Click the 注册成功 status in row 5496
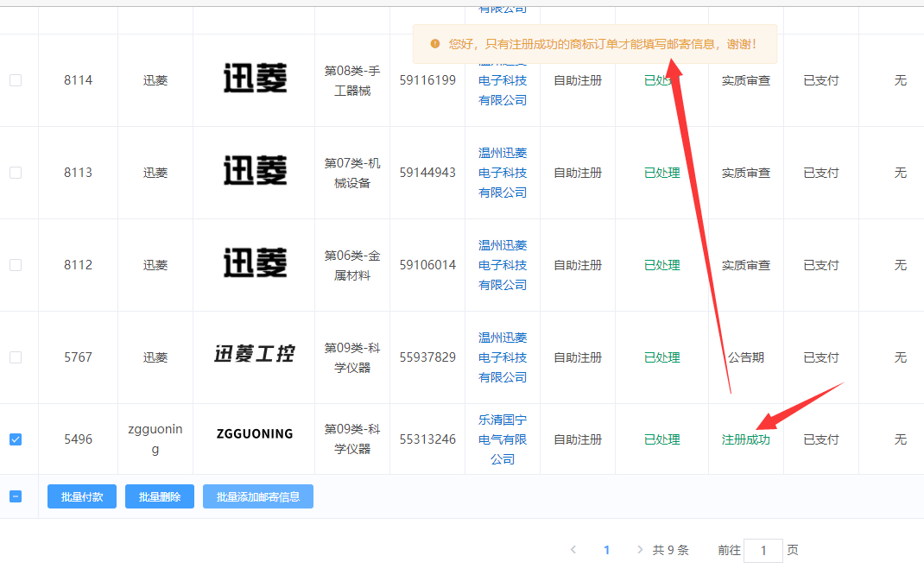Viewport: 924px width, 581px height. (745, 439)
